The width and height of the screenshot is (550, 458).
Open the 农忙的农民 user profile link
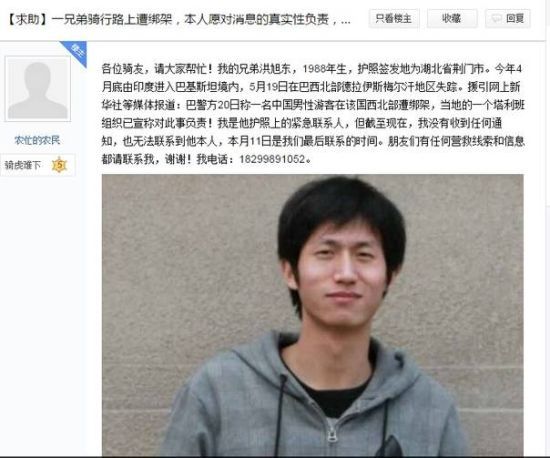point(37,141)
